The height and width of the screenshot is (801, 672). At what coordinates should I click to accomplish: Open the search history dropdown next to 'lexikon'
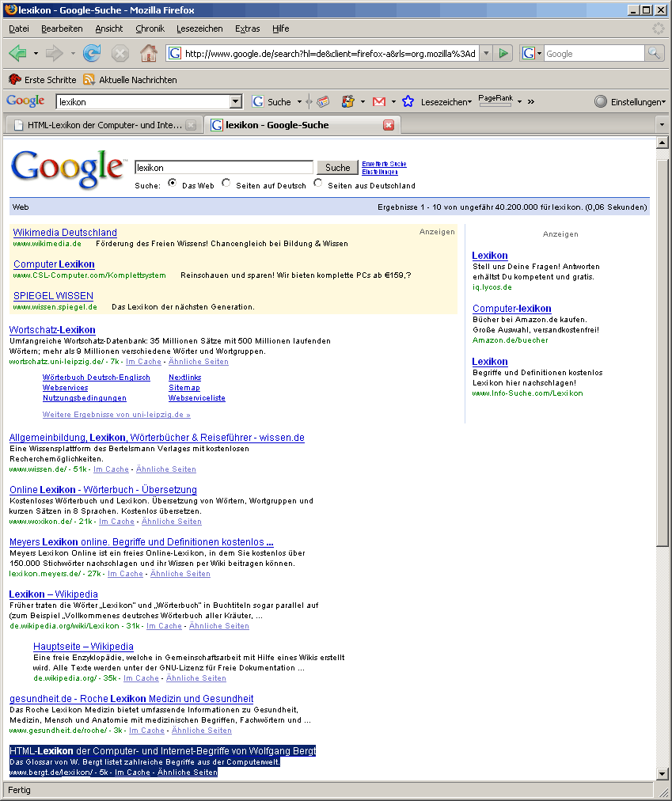coord(235,103)
